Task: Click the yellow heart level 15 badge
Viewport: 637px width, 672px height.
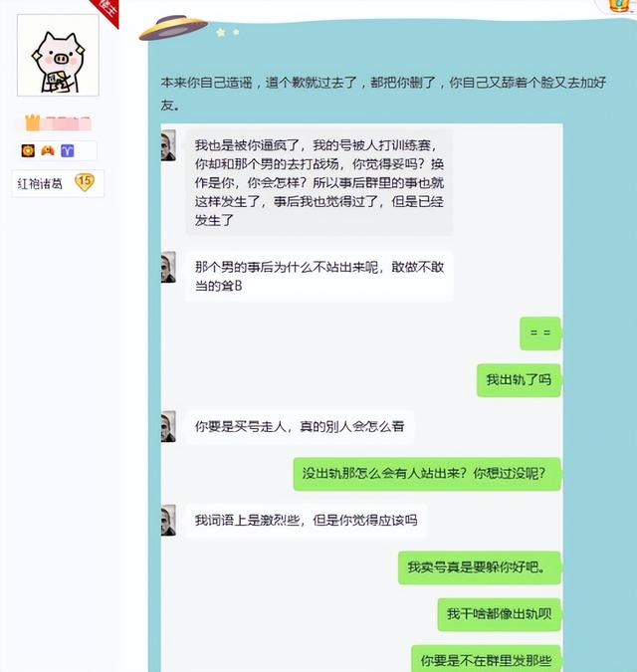Action: [85, 182]
